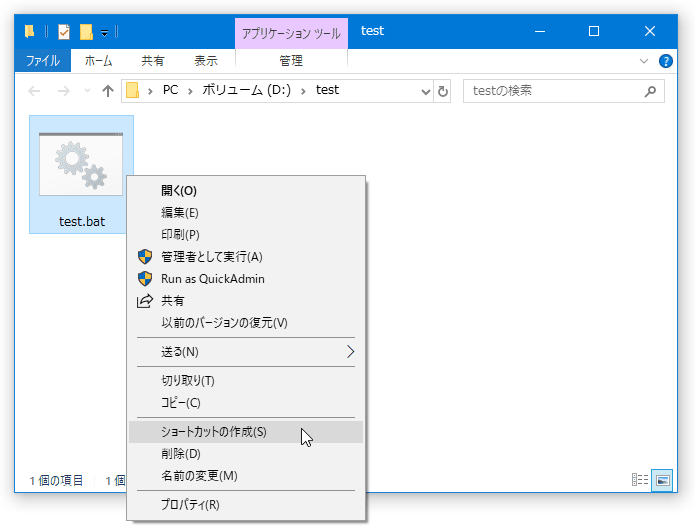
Task: Select PC in the address path
Action: (x=171, y=90)
